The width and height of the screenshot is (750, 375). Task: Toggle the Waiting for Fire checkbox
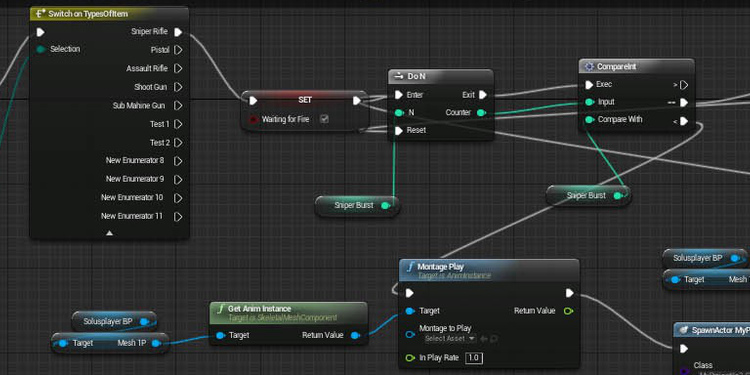pos(324,119)
